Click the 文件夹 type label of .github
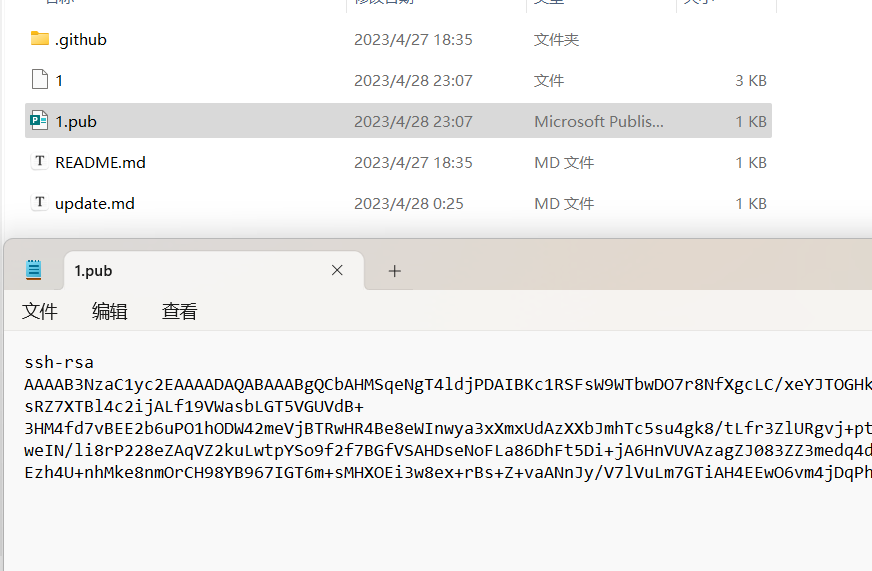Viewport: 872px width, 571px height. (x=556, y=40)
